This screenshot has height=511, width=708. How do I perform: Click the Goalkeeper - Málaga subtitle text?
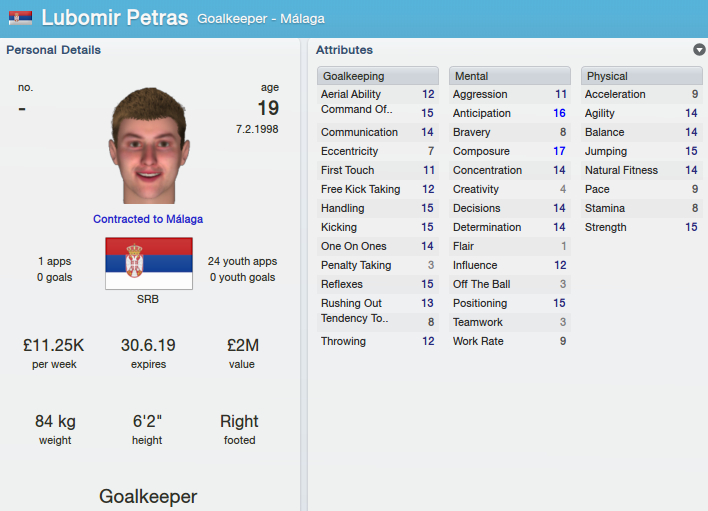pos(261,19)
